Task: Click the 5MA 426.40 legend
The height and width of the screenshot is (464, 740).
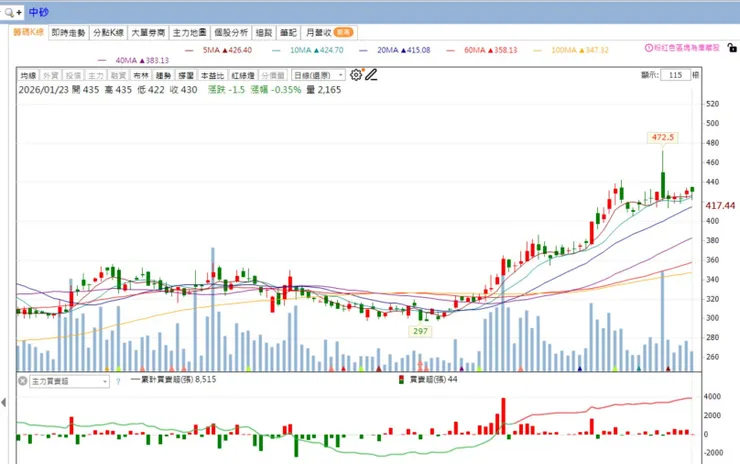Action: coord(219,50)
